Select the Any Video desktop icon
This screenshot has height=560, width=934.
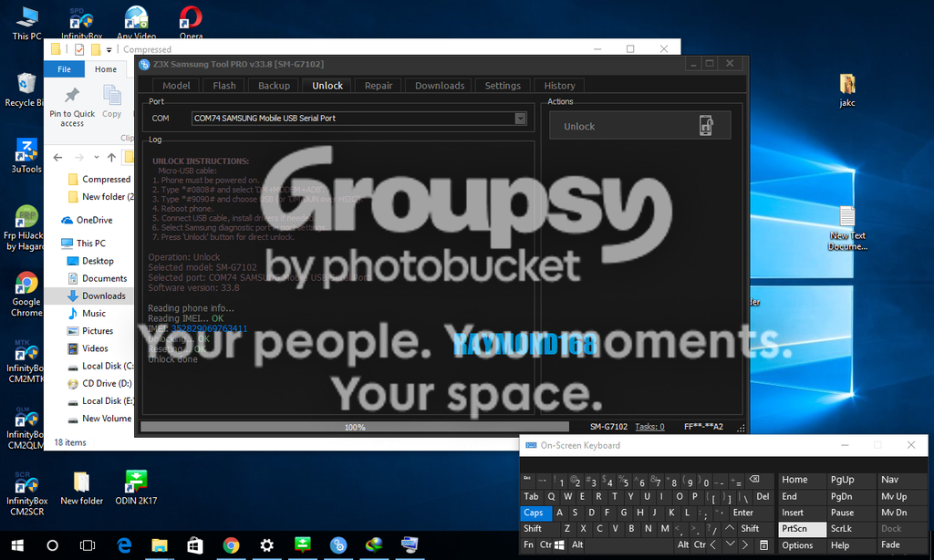(x=137, y=23)
